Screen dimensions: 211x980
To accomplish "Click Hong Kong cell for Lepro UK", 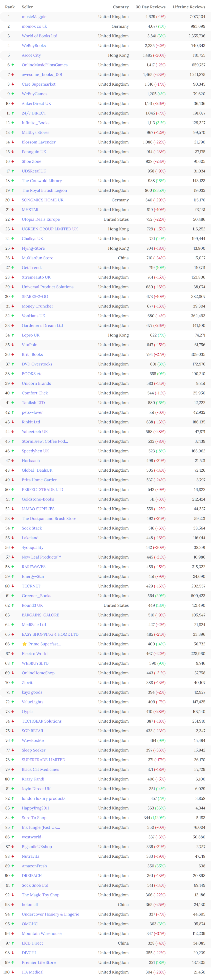I will point(118,335).
